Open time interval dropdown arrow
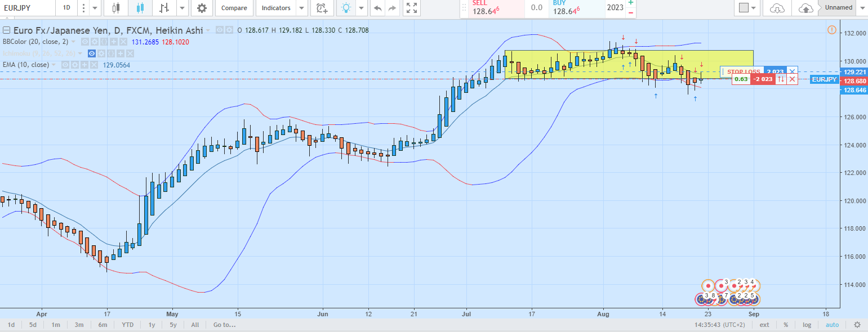This screenshot has width=868, height=332. pos(95,8)
